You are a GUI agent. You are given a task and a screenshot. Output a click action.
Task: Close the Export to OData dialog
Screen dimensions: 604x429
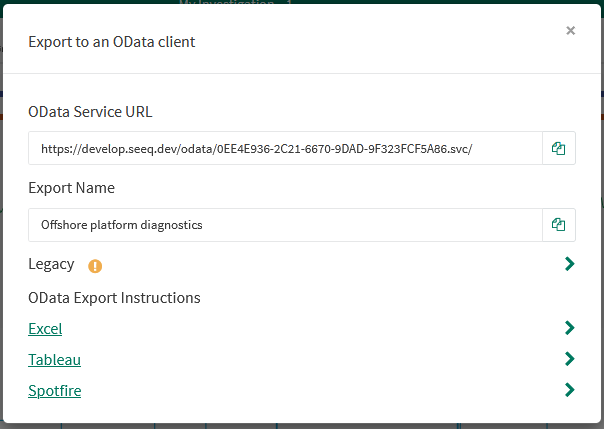click(x=570, y=31)
